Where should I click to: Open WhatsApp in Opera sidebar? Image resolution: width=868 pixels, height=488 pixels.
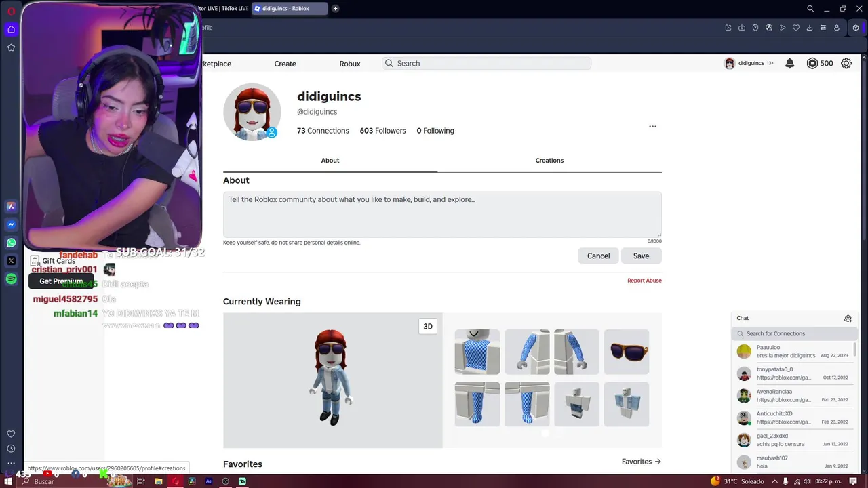(11, 243)
